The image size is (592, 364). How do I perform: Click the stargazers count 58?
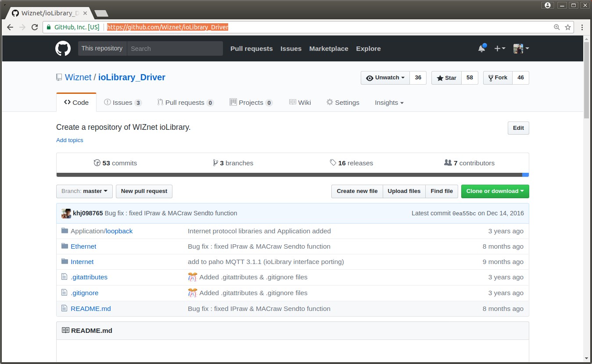470,78
